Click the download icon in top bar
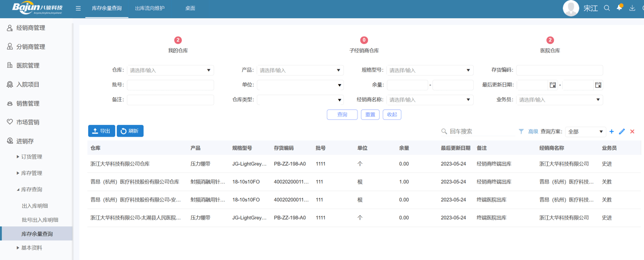 click(632, 8)
